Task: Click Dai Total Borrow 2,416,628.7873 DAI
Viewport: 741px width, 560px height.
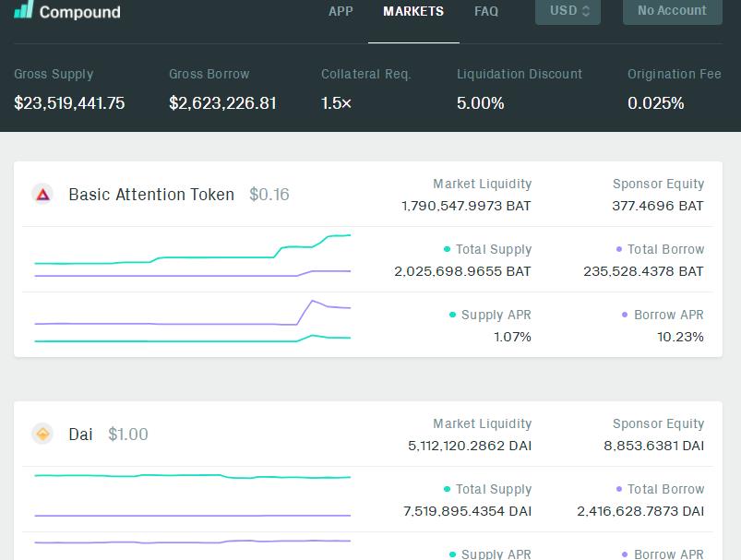Action: point(640,511)
